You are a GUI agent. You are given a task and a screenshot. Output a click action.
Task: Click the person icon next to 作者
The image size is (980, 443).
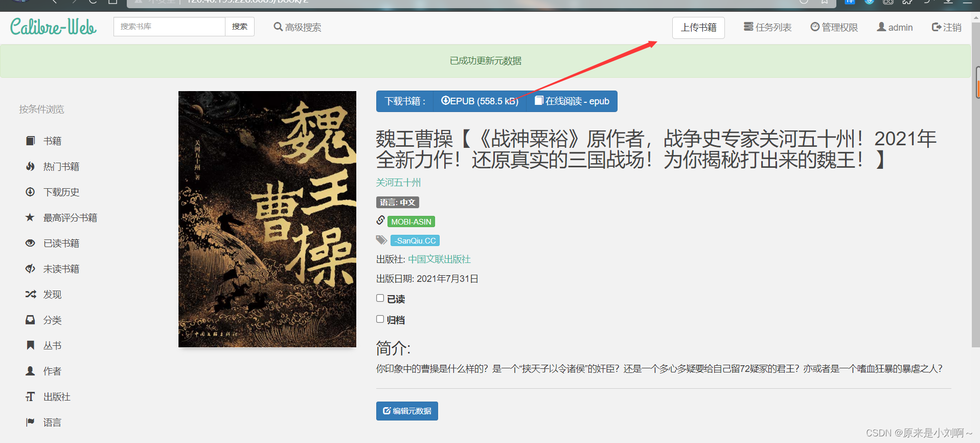pos(30,371)
